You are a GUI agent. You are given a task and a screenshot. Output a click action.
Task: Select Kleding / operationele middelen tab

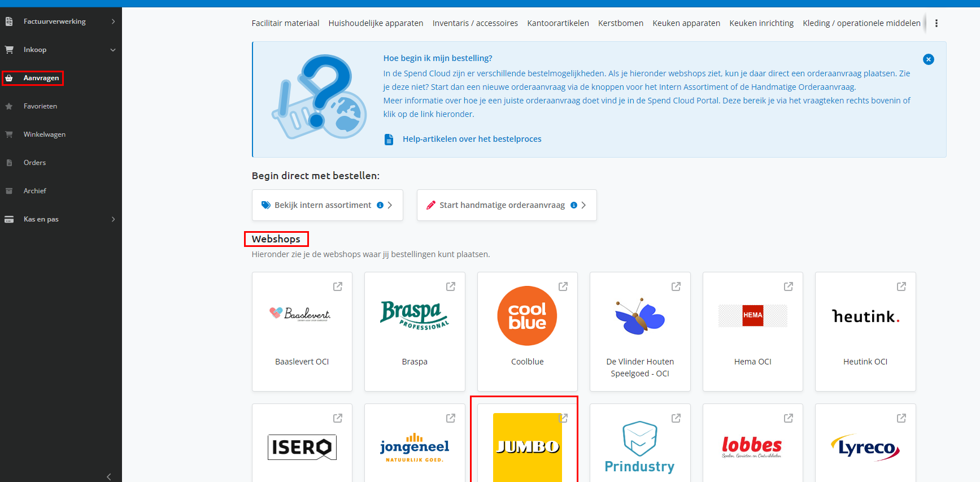(861, 23)
